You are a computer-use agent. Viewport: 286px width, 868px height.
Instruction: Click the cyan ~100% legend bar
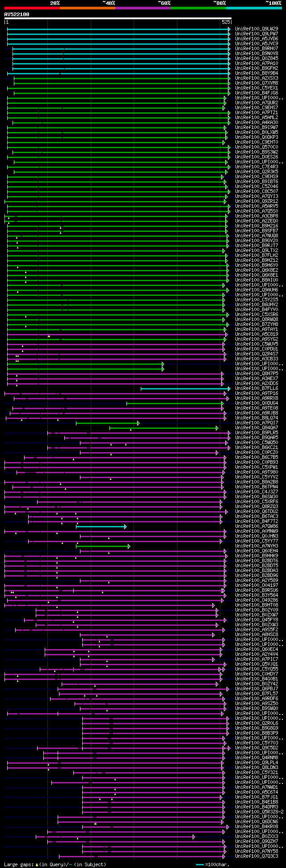(254, 8)
